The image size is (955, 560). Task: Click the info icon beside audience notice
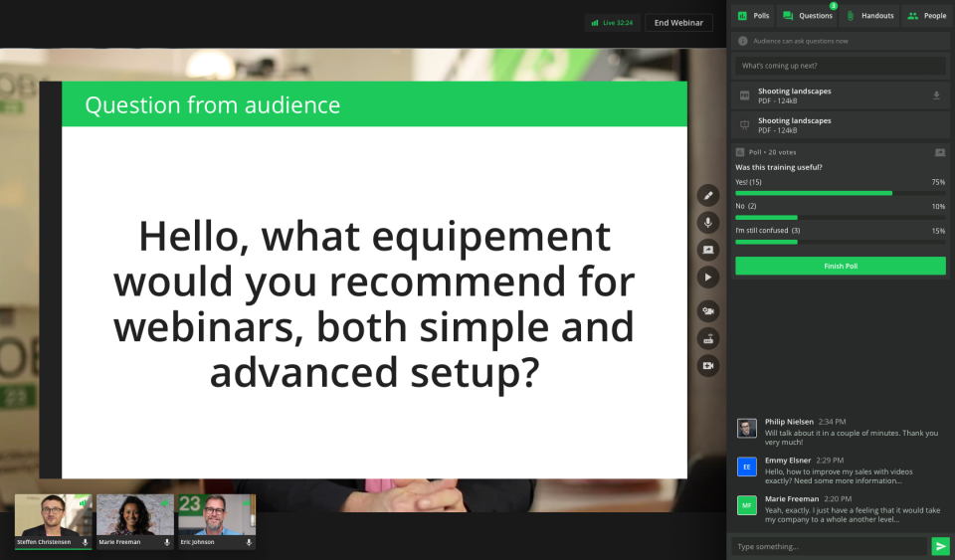pos(742,41)
